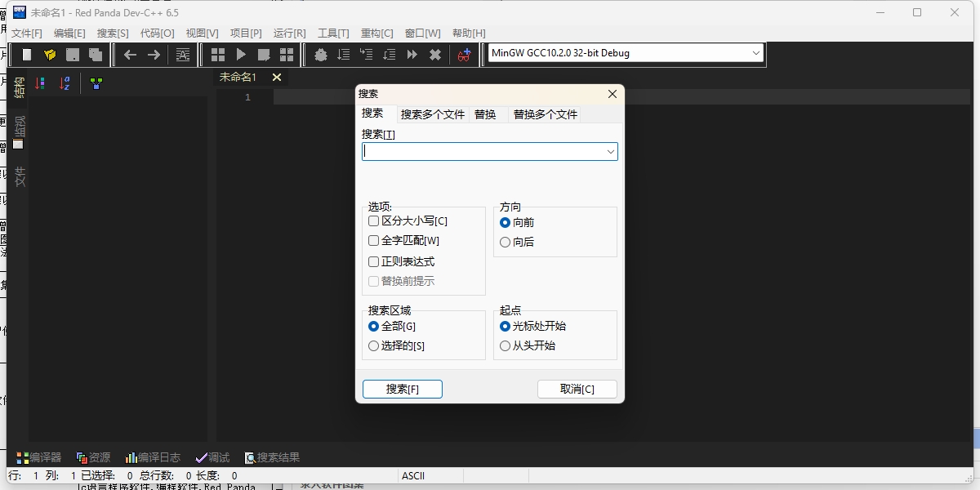
Task: Expand the 搜索[T] combo box dropdown arrow
Action: click(x=610, y=152)
